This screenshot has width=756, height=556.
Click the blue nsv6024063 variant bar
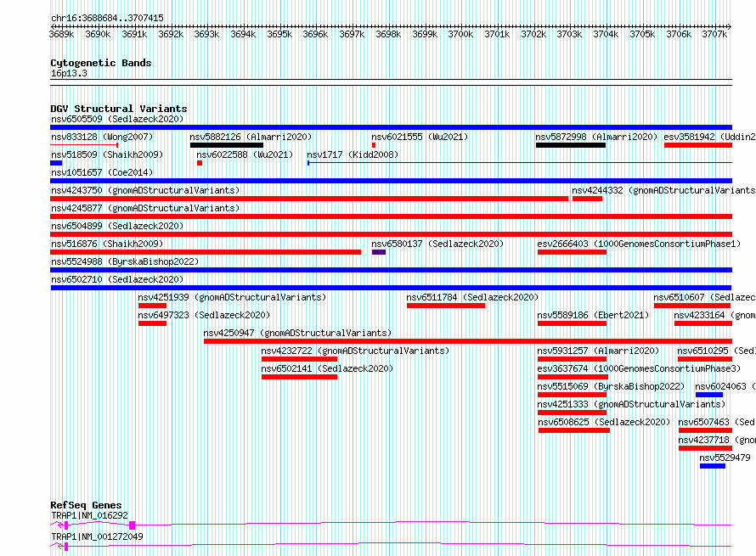pos(709,395)
